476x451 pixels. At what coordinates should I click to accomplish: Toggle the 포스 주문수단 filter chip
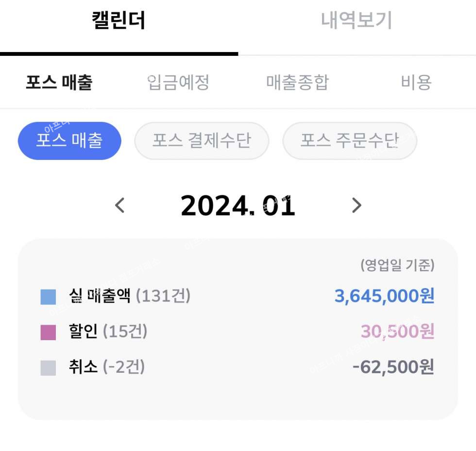tap(350, 141)
